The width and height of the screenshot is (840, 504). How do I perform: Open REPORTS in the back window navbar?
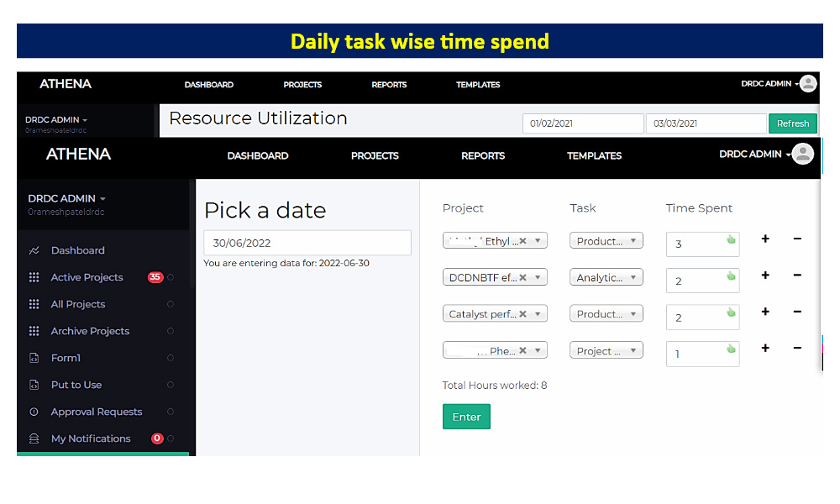coord(389,85)
